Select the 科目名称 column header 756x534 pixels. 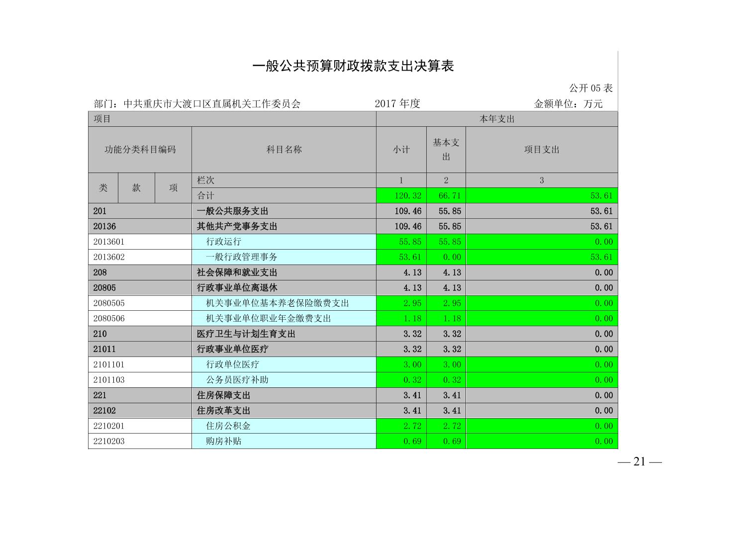click(283, 150)
